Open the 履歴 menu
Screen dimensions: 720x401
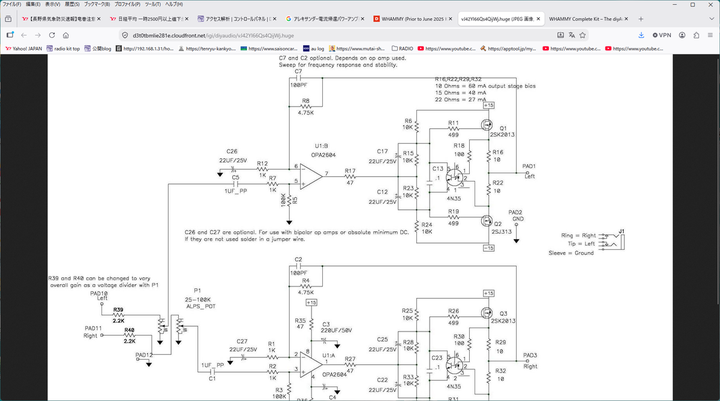click(72, 4)
